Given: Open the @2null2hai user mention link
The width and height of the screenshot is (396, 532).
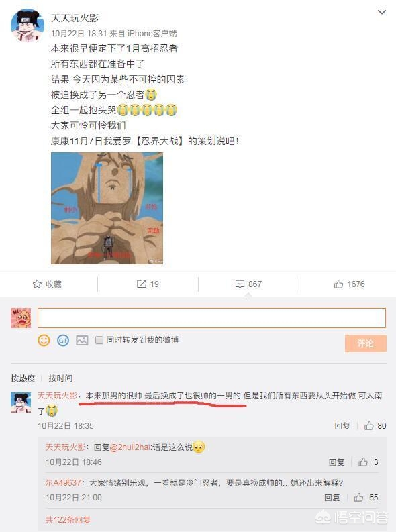Looking at the screenshot, I should pos(130,447).
